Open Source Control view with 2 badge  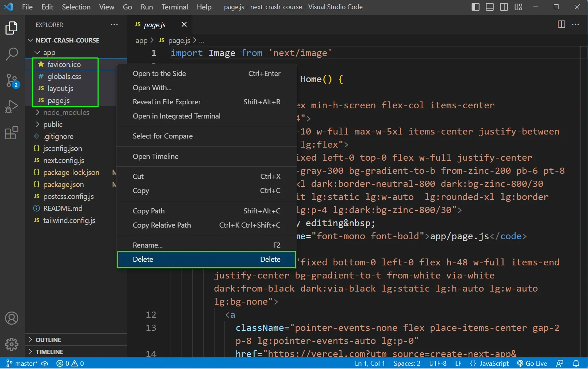click(12, 80)
